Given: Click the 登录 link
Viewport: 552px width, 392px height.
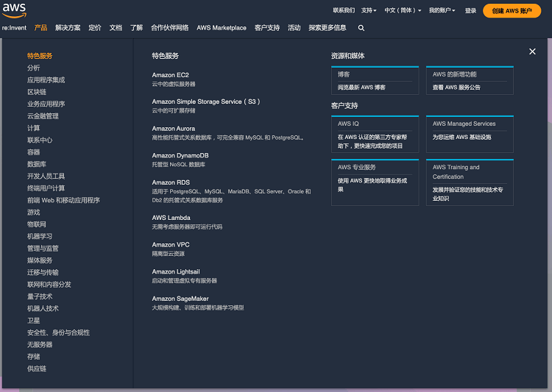Looking at the screenshot, I should [470, 10].
